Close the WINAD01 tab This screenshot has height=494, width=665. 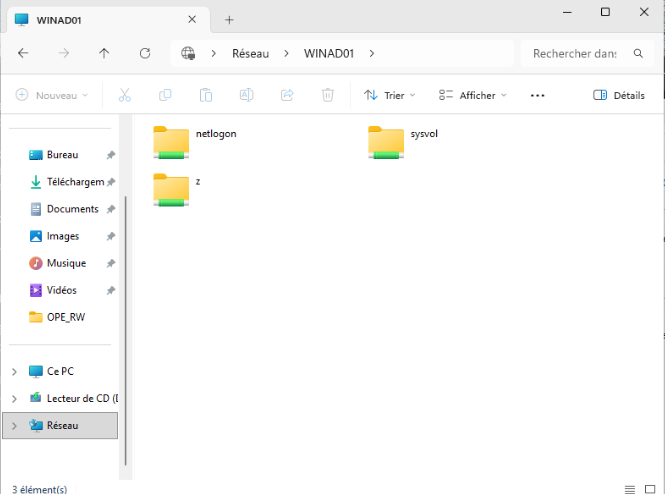[x=192, y=20]
